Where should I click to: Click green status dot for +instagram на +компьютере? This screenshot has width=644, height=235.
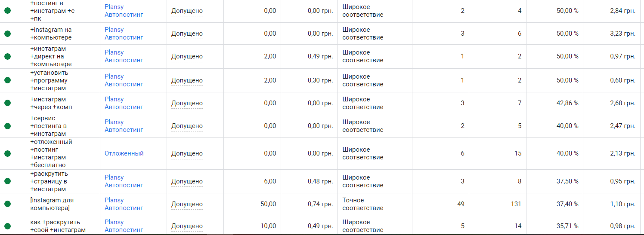tap(7, 34)
